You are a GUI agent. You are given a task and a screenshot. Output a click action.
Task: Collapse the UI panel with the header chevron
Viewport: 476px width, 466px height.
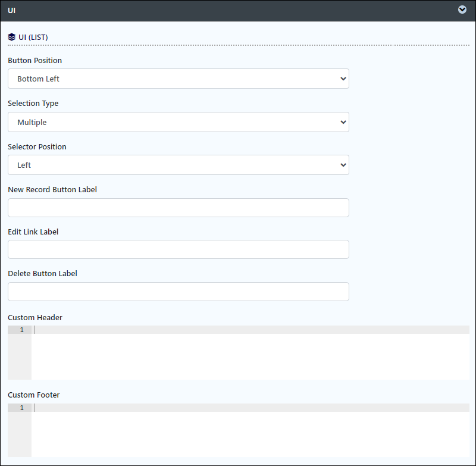(x=462, y=10)
